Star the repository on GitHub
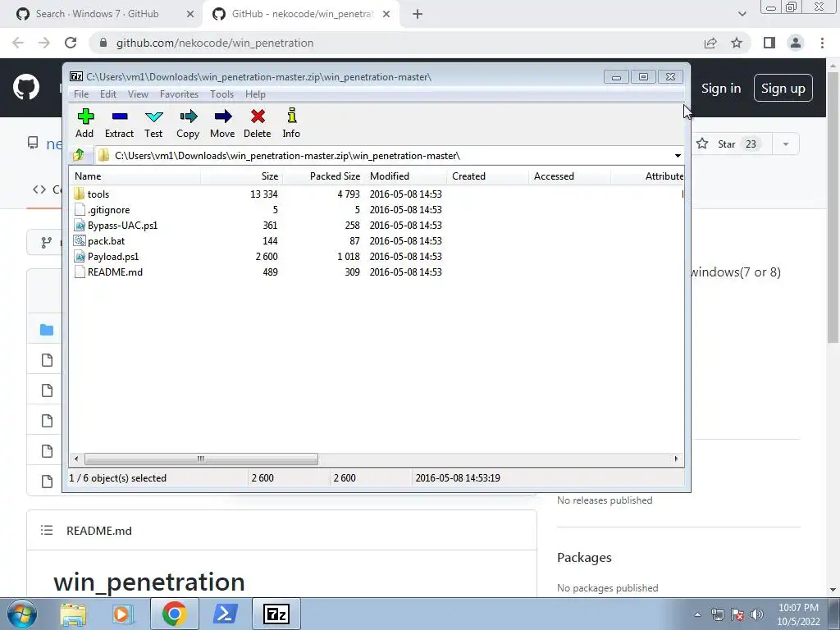Screen dimensions: 840x630 [732, 144]
